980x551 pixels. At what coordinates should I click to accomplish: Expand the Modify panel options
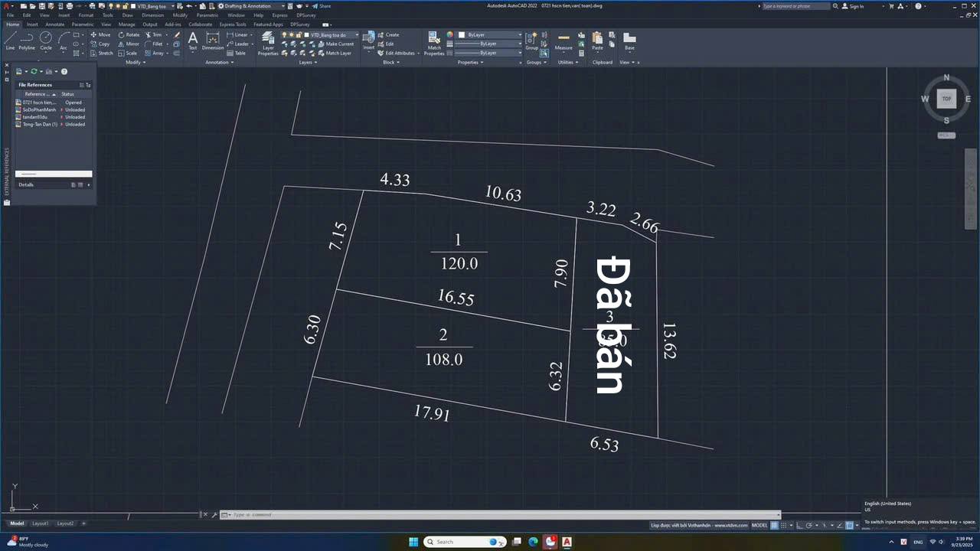point(136,62)
